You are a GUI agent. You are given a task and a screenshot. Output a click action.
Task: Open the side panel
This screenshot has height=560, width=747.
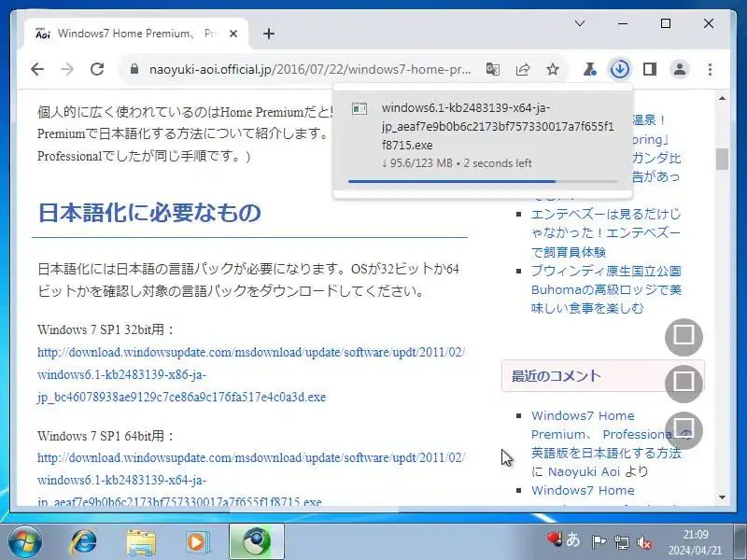(x=650, y=69)
